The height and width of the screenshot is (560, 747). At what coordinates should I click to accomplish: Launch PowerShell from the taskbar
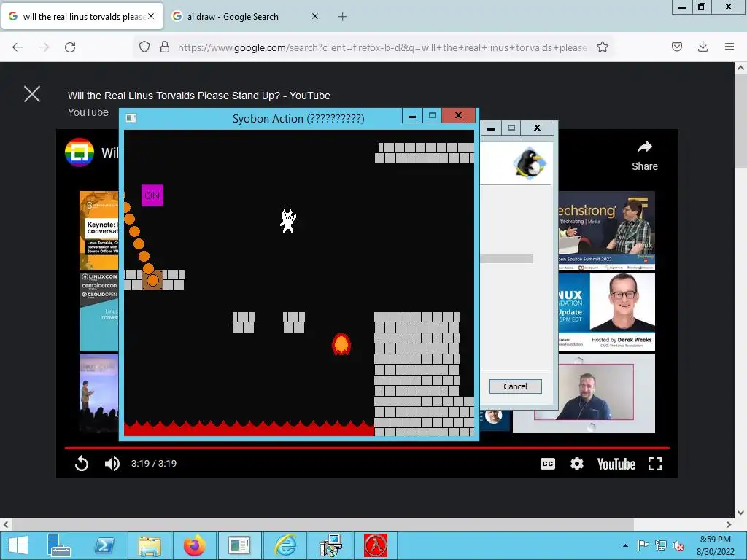click(x=104, y=545)
